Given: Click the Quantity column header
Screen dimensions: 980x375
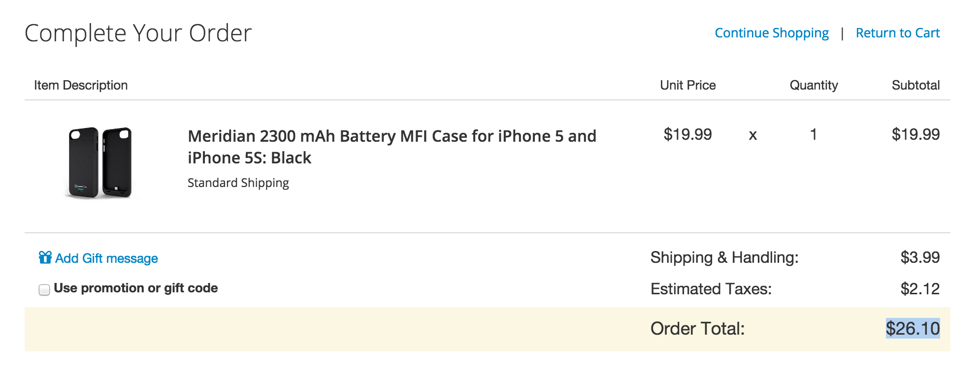Looking at the screenshot, I should coord(814,85).
